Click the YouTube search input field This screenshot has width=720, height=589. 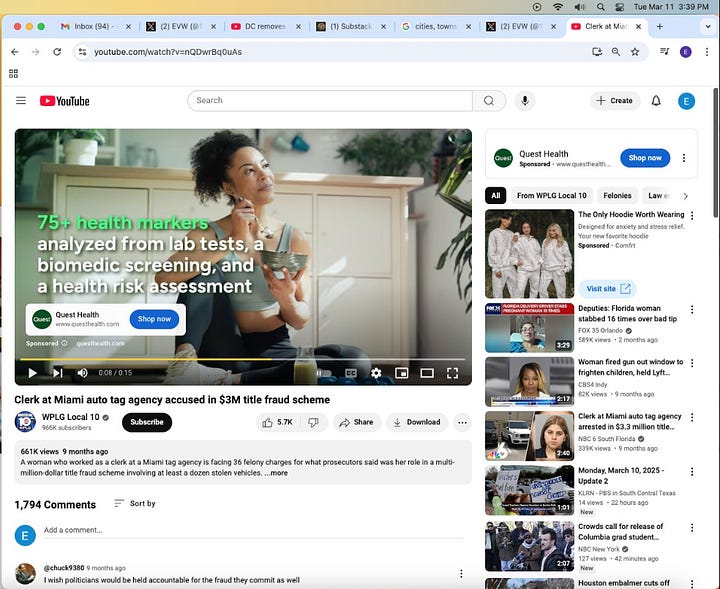point(330,101)
